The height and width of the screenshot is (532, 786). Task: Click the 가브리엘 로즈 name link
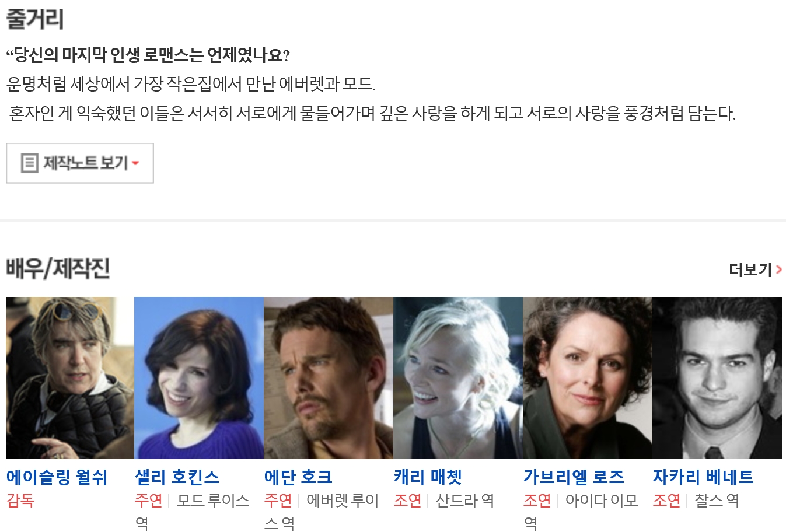[x=574, y=477]
